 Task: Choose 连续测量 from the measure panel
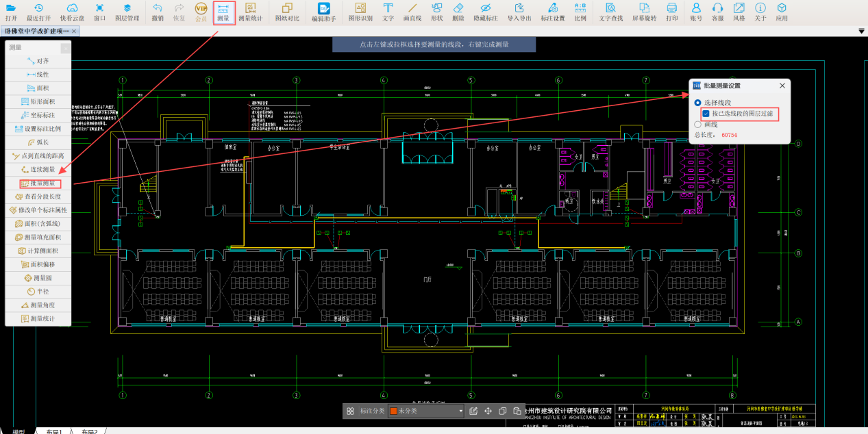(x=41, y=169)
